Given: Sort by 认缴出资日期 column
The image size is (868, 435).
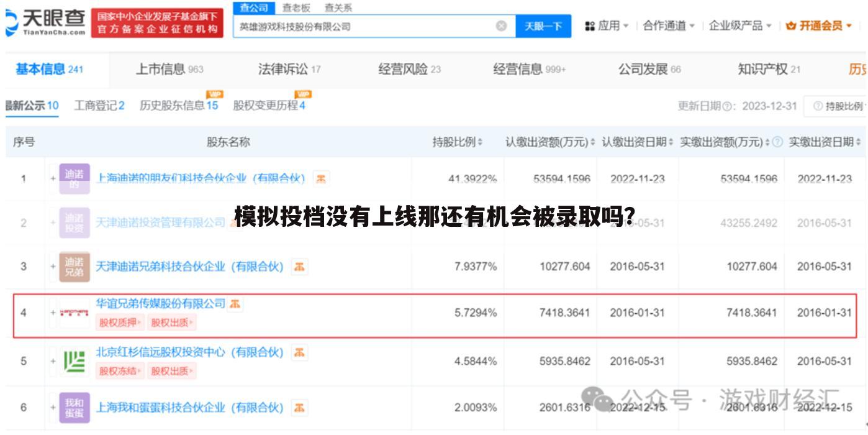Looking at the screenshot, I should (671, 142).
